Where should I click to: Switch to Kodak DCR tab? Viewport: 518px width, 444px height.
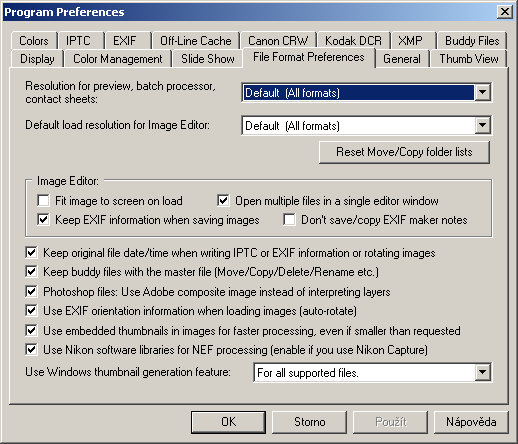pos(353,41)
